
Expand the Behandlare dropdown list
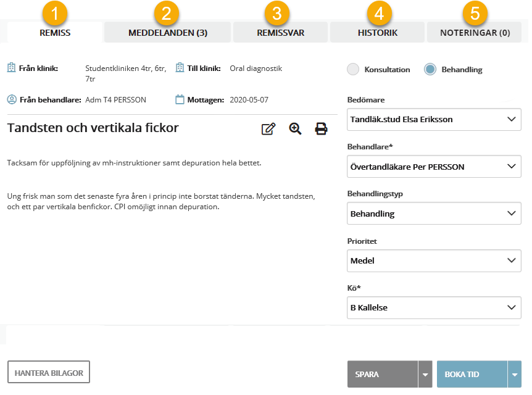click(x=434, y=167)
